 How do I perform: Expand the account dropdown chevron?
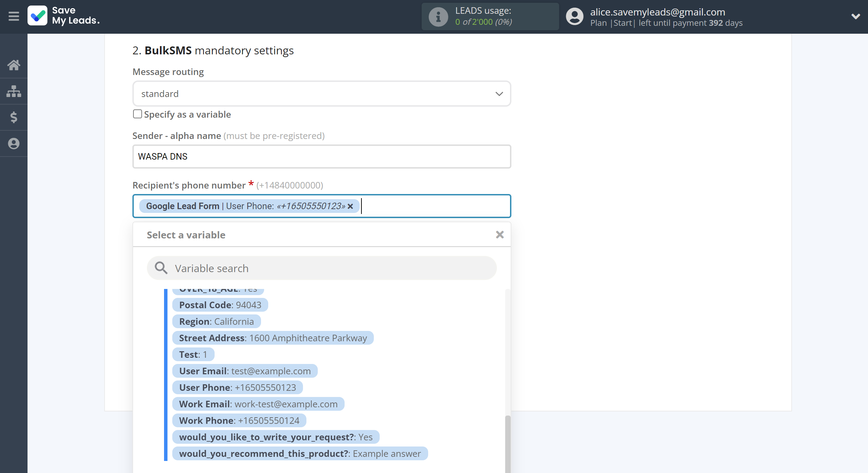(855, 17)
